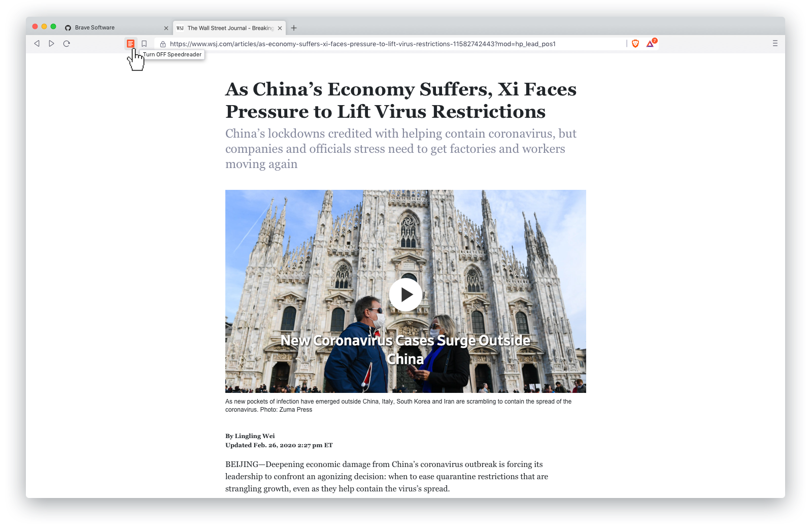Go forward with the right arrow icon
The width and height of the screenshot is (811, 532).
51,44
